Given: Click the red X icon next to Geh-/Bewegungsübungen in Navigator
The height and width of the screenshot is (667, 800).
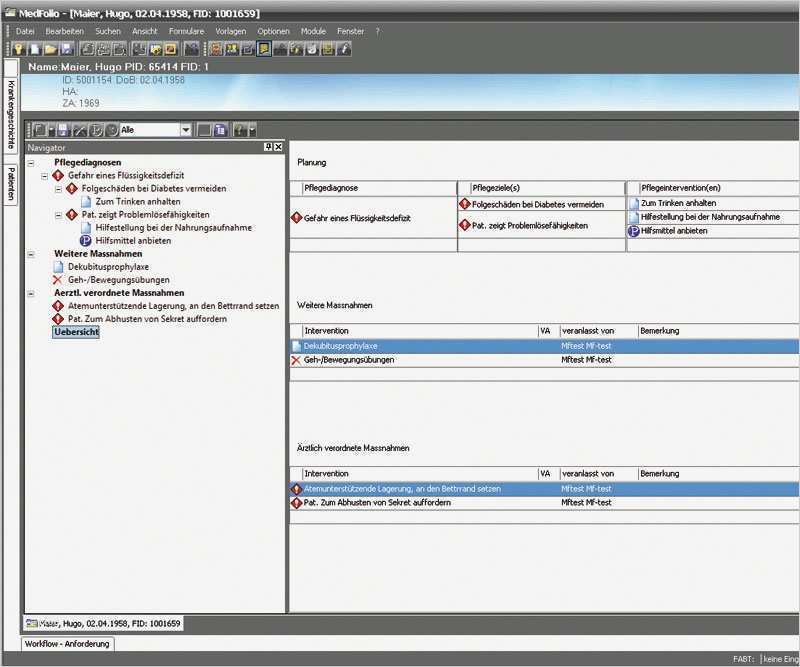Looking at the screenshot, I should coord(58,280).
